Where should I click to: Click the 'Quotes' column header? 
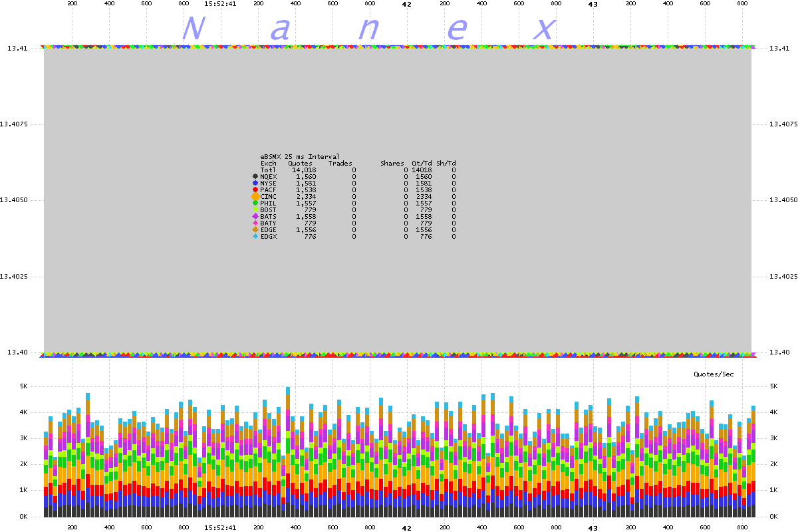(x=300, y=163)
